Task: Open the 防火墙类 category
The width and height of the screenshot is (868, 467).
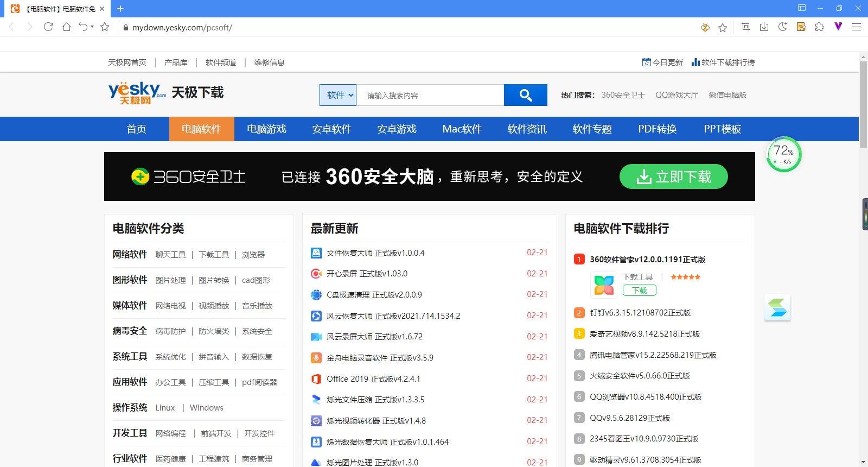Action: [214, 331]
